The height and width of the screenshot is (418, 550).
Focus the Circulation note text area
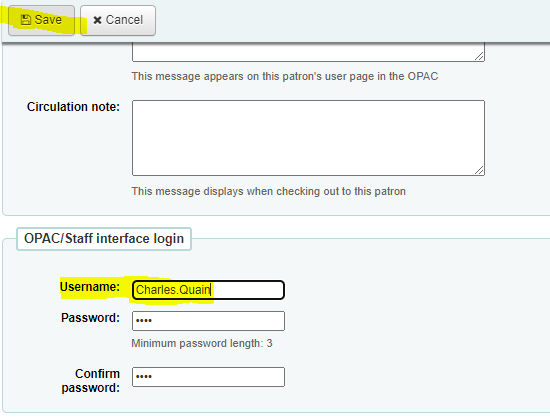[x=308, y=138]
